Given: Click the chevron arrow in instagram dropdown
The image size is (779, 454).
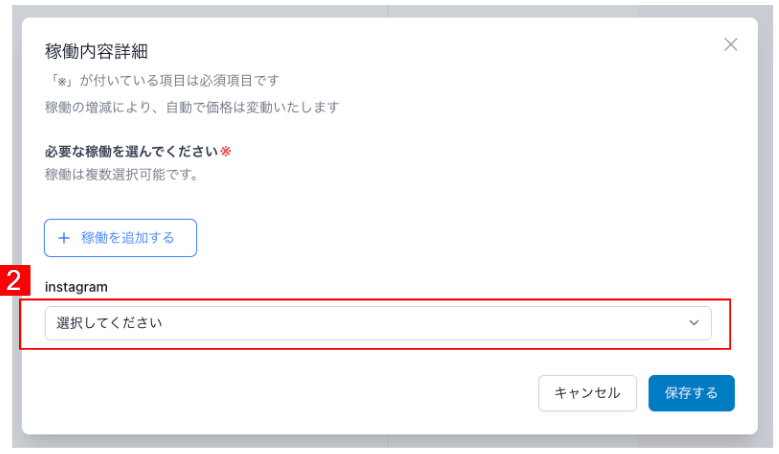Looking at the screenshot, I should [694, 323].
